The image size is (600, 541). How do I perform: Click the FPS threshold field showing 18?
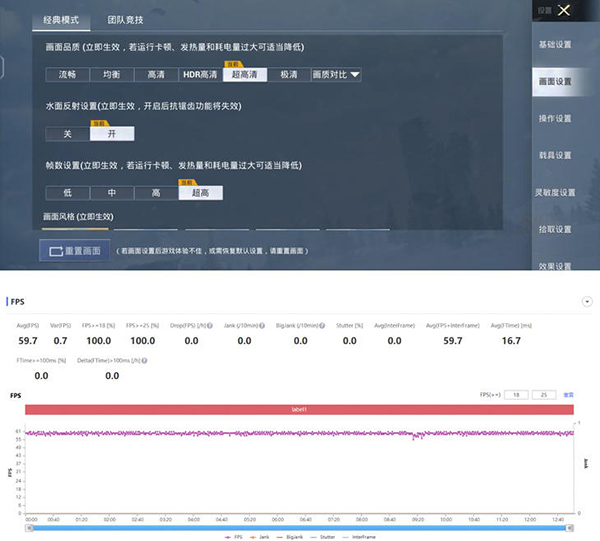click(517, 395)
